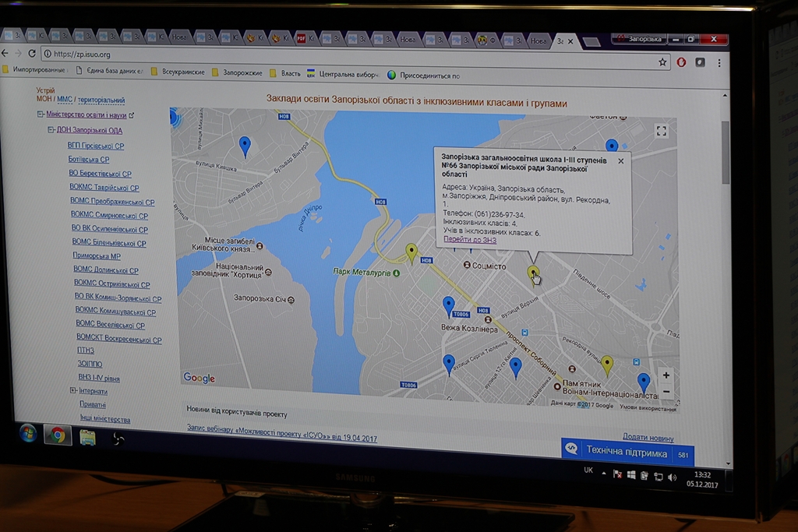This screenshot has width=798, height=532.
Task: Expand the Інтернати tree node
Action: point(72,390)
